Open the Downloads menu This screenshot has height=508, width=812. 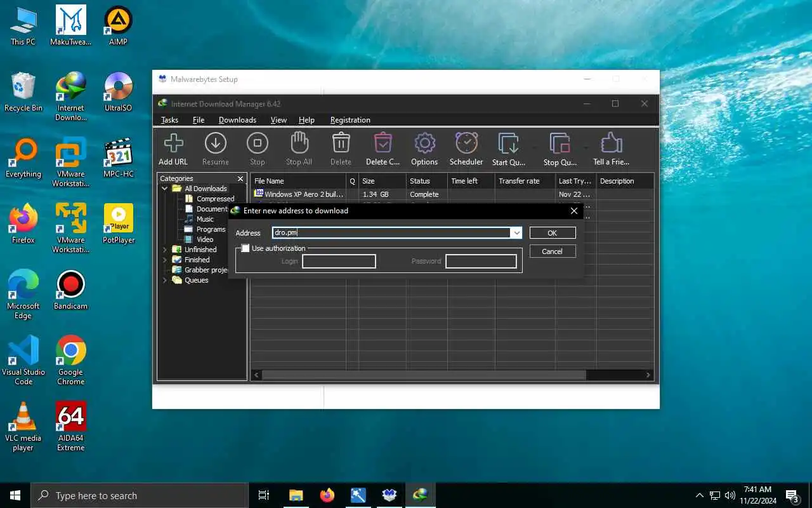pos(237,120)
